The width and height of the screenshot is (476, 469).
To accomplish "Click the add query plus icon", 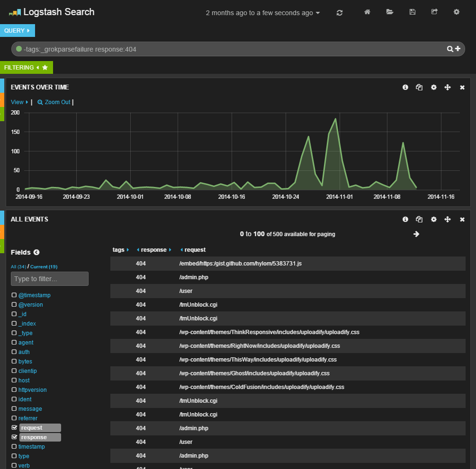I will (x=458, y=49).
